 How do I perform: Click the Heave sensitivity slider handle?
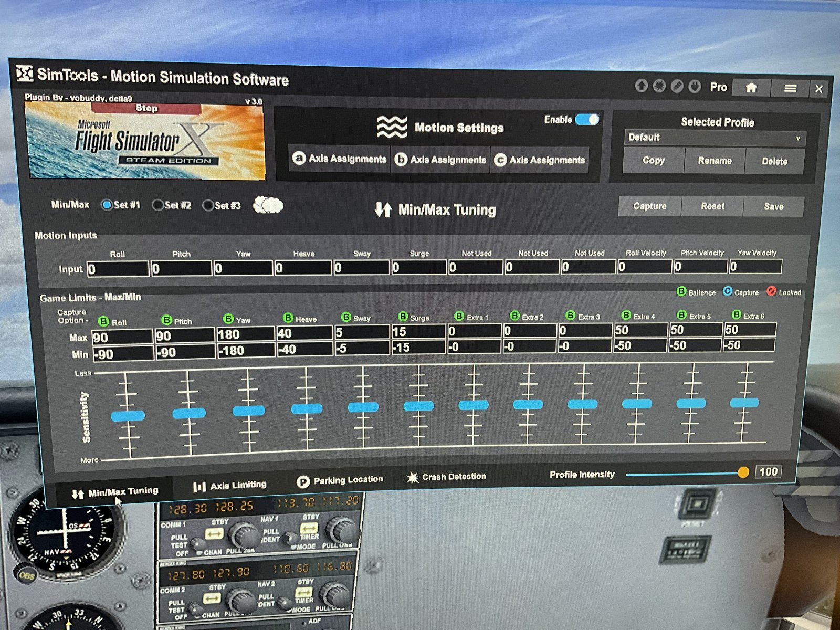click(307, 408)
